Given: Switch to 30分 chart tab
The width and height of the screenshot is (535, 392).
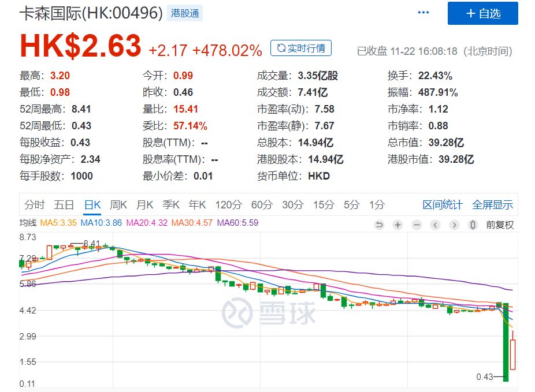Looking at the screenshot, I should click(293, 205).
